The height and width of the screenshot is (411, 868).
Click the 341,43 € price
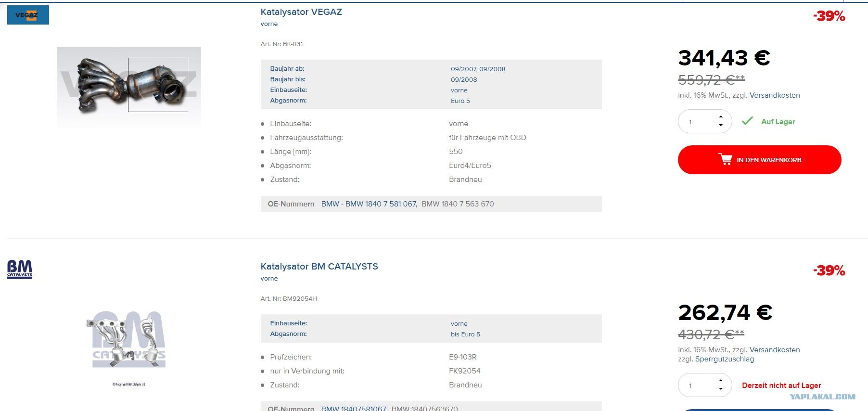click(724, 58)
